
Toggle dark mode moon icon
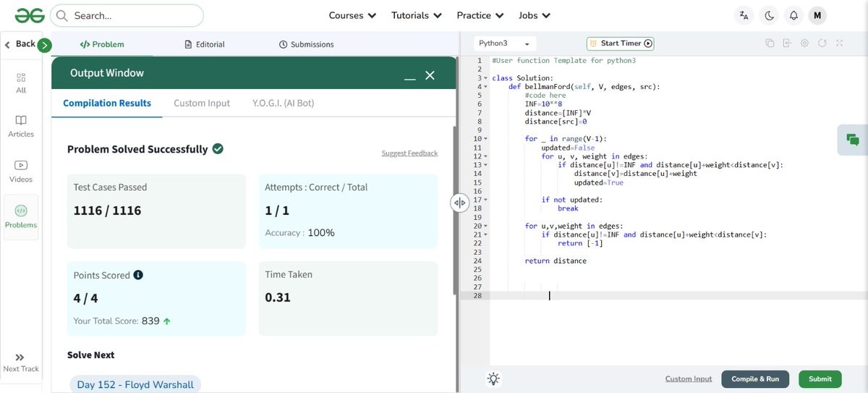coord(769,15)
